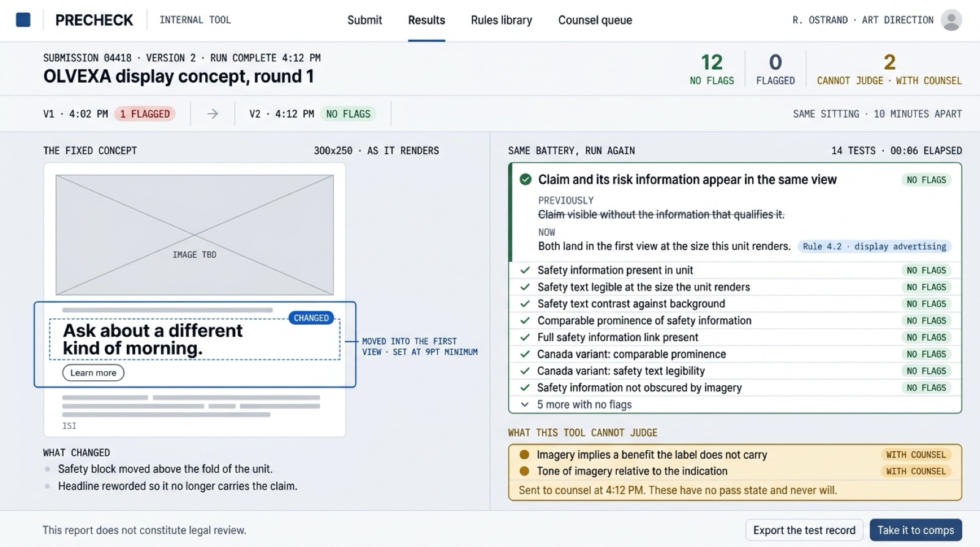980x547 pixels.
Task: Click 'Safety block moved above the fold' bullet
Action: [x=165, y=469]
